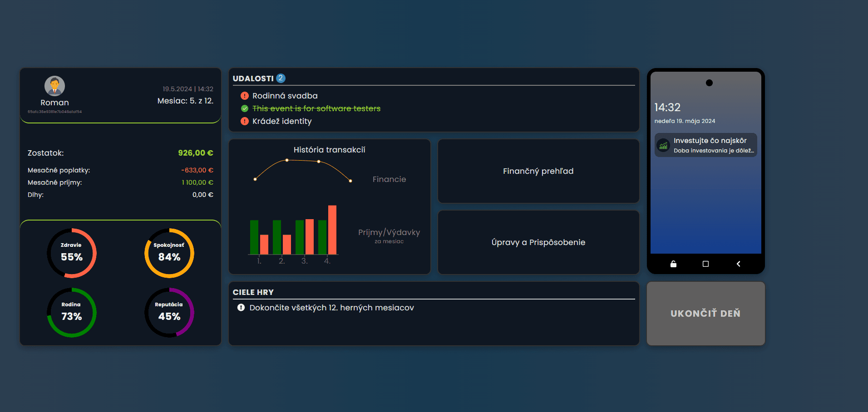
Task: Click the Zostatok value 926,00 €
Action: pos(196,153)
